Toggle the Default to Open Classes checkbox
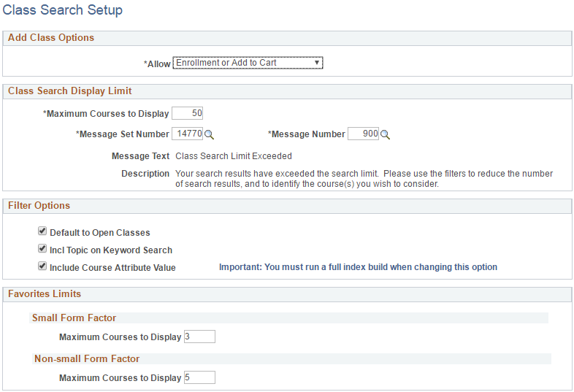 coord(42,232)
